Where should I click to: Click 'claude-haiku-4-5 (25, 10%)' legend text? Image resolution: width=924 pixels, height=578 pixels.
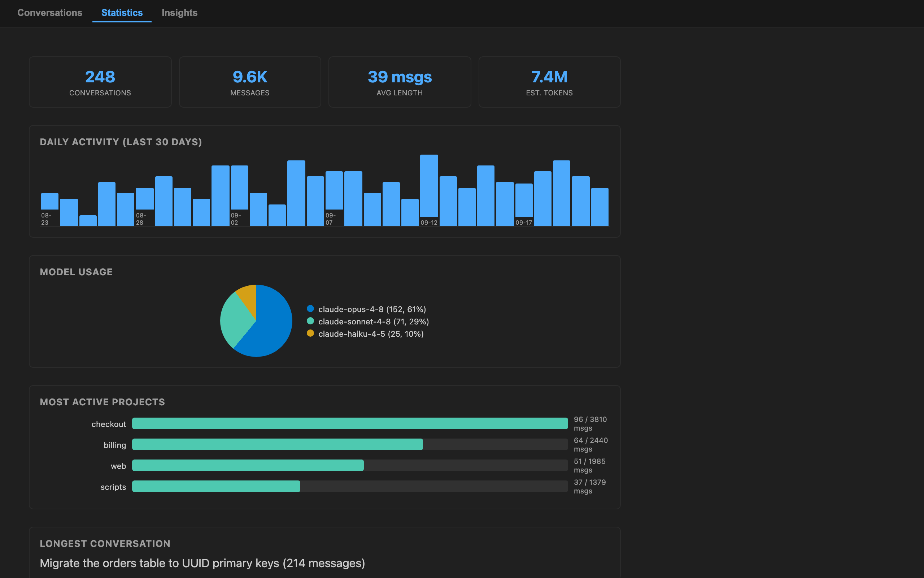tap(371, 334)
